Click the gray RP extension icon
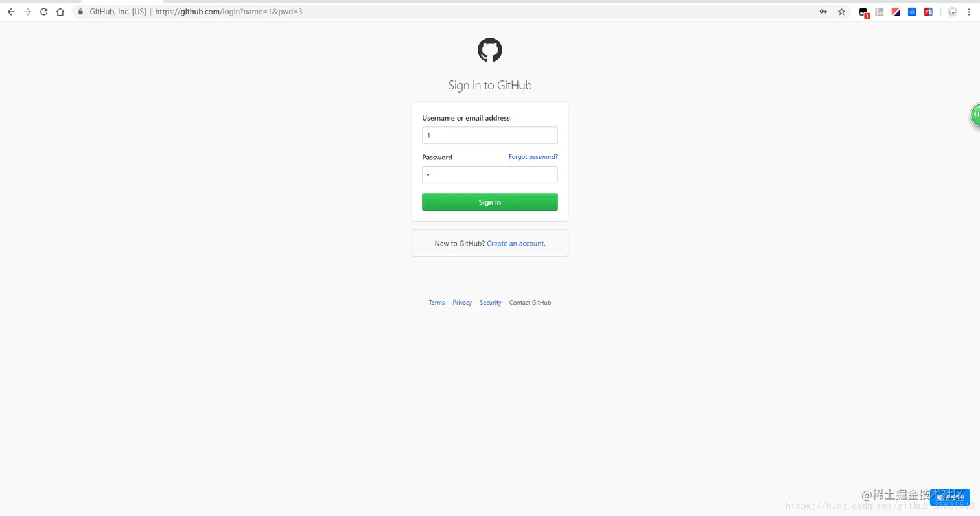The image size is (980, 516). click(880, 12)
